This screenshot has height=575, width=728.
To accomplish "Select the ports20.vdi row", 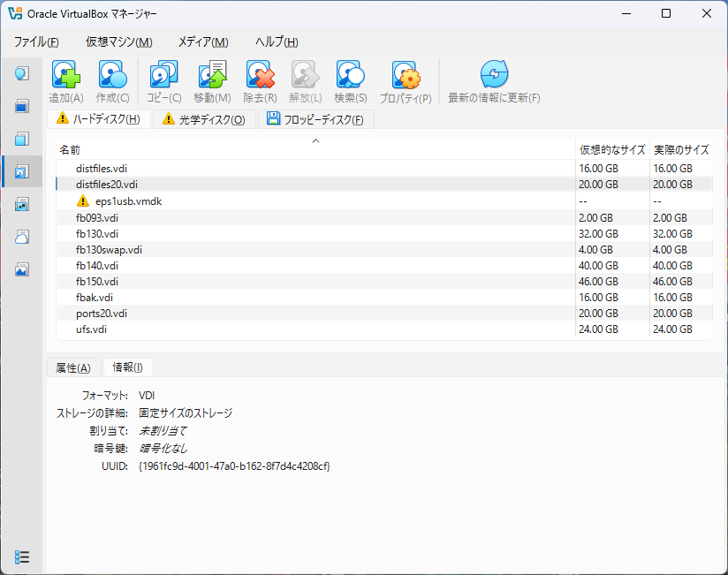I will tap(384, 314).
